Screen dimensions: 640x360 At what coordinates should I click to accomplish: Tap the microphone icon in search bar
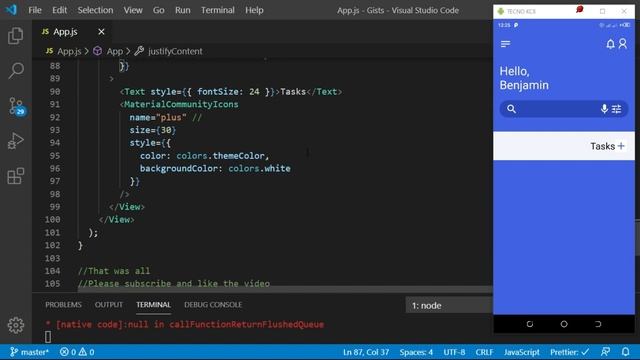tap(604, 109)
